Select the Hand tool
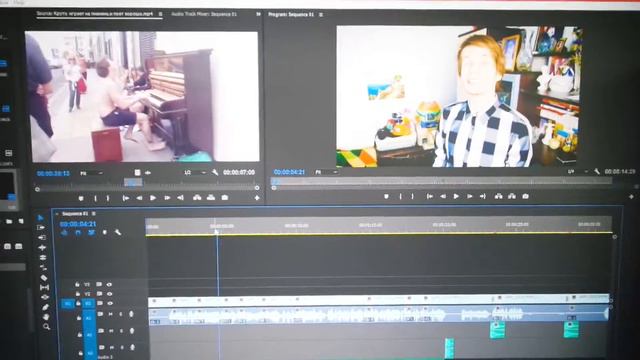 (46, 317)
